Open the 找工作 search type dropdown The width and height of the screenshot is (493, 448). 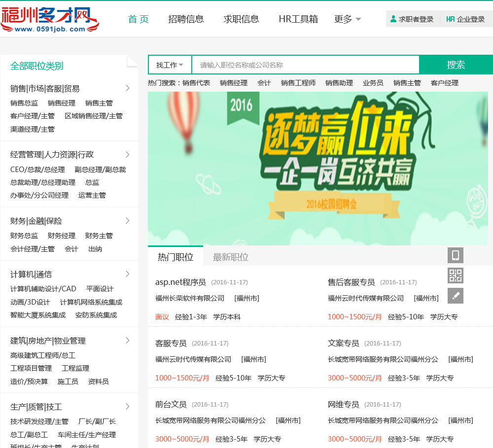click(x=170, y=65)
